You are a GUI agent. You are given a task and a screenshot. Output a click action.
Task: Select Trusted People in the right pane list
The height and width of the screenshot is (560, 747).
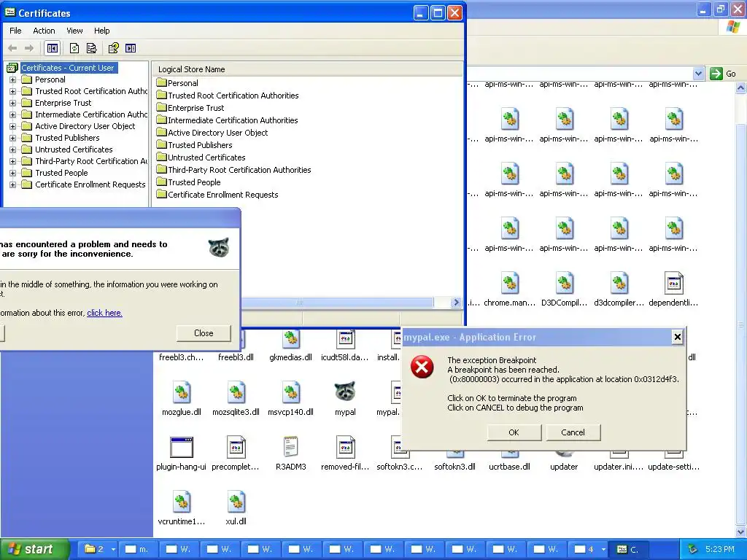[x=194, y=182]
